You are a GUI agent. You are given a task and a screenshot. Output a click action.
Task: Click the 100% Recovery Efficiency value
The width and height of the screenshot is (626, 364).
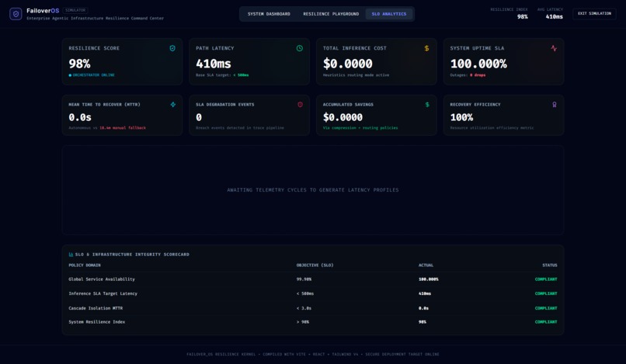tap(461, 117)
